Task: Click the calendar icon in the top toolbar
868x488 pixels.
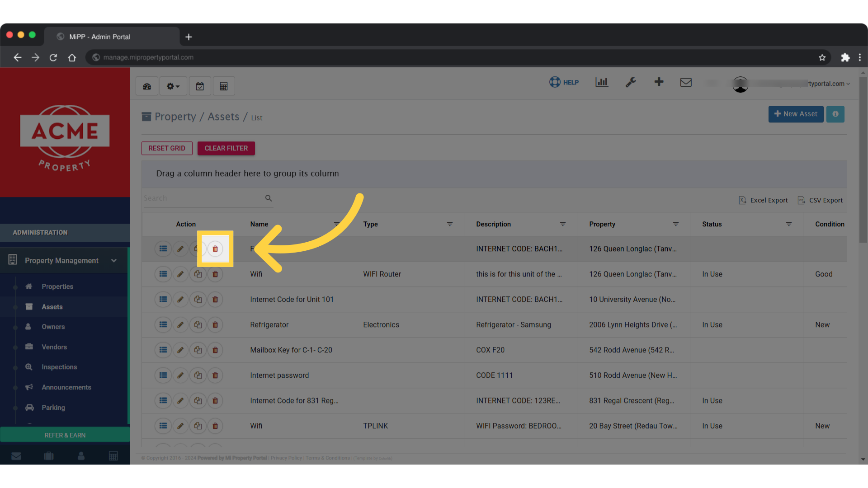Action: point(200,86)
